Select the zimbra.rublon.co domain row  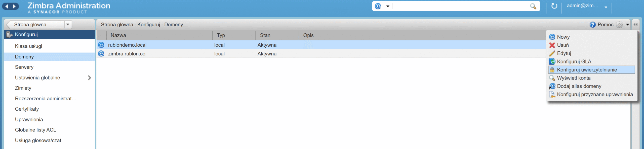point(127,54)
